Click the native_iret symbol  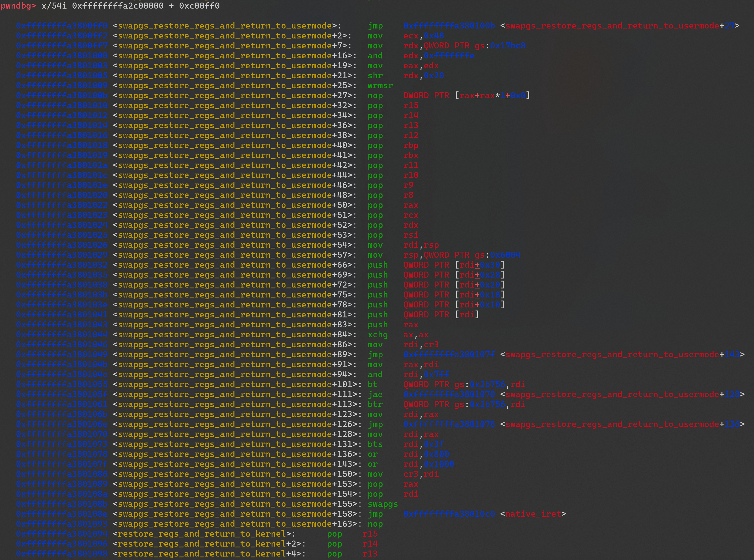click(x=533, y=514)
